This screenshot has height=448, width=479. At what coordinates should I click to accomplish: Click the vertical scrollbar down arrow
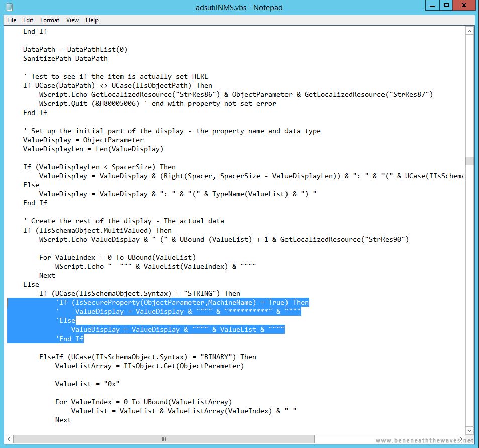[469, 430]
